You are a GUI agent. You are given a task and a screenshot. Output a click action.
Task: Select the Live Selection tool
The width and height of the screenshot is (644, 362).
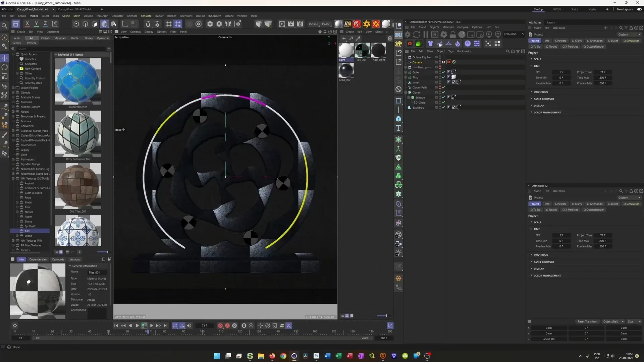click(5, 37)
